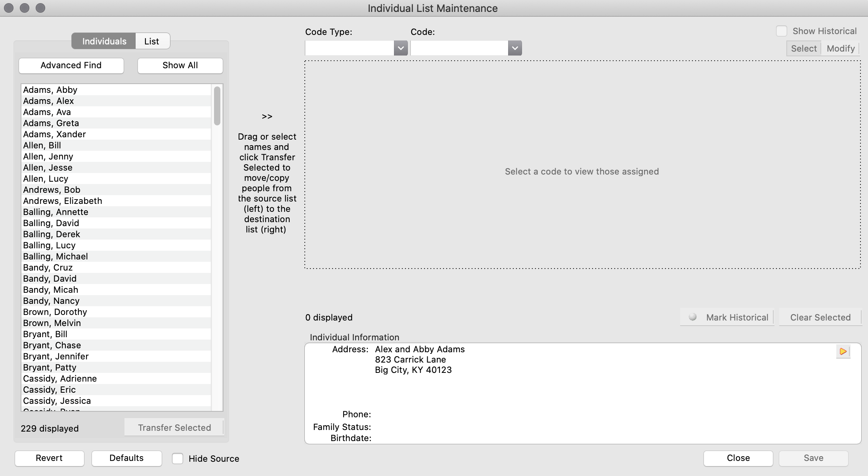Image resolution: width=868 pixels, height=476 pixels.
Task: Open the Code Type dropdown
Action: 400,48
